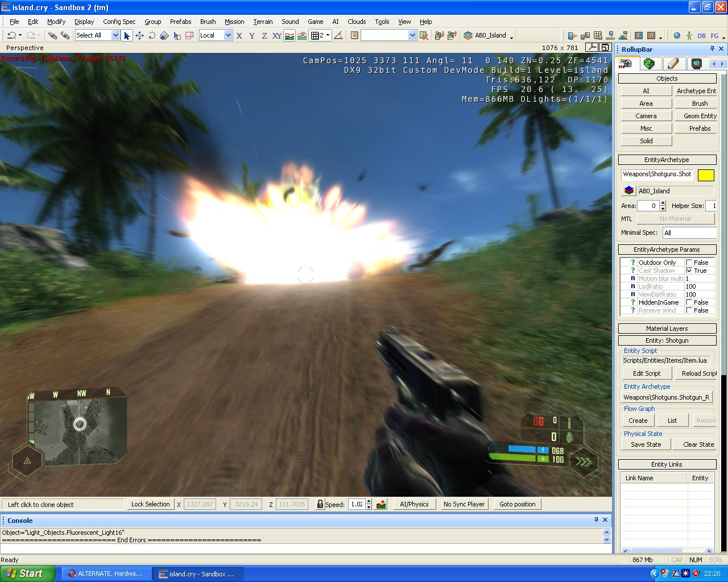Screen dimensions: 728x582
Task: Lock movement to the Z axis
Action: point(264,35)
